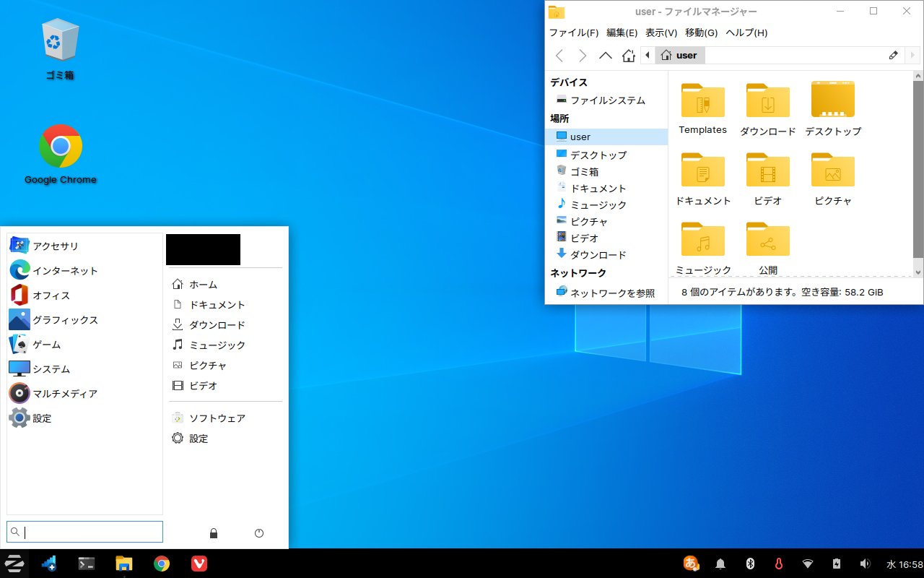Click the volume icon in the system tray
Image resolution: width=924 pixels, height=578 pixels.
pos(865,563)
